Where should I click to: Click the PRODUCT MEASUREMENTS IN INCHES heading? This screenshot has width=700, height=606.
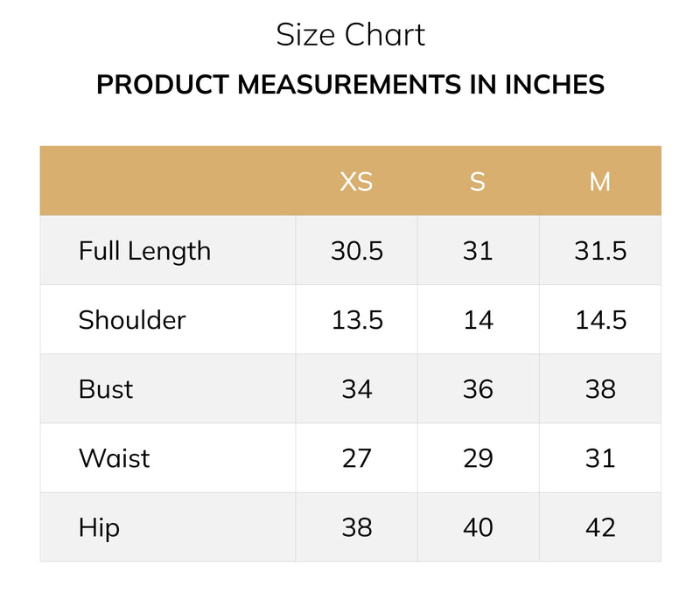[351, 84]
